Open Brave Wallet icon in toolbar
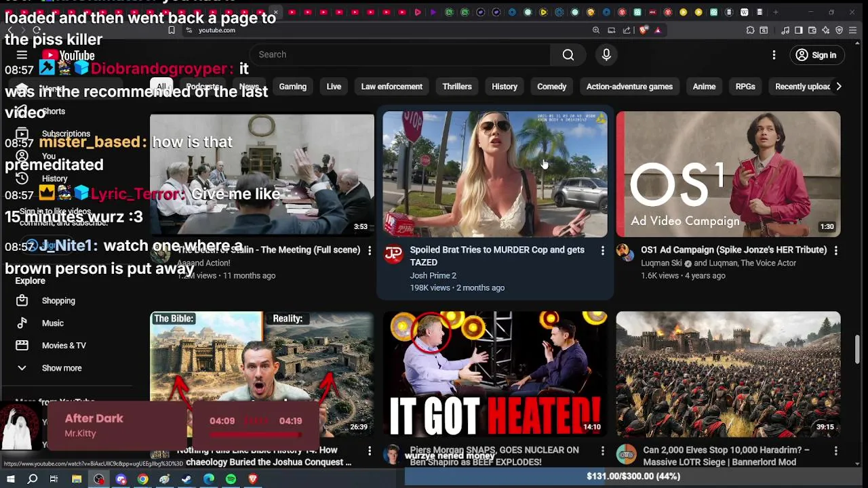The height and width of the screenshot is (488, 868). coord(812,30)
